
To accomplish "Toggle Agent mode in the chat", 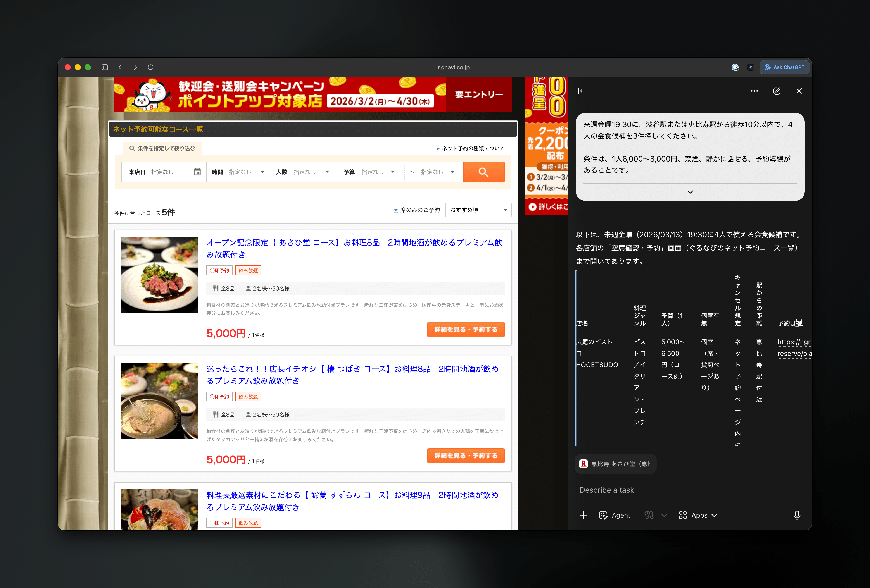I will (x=615, y=515).
